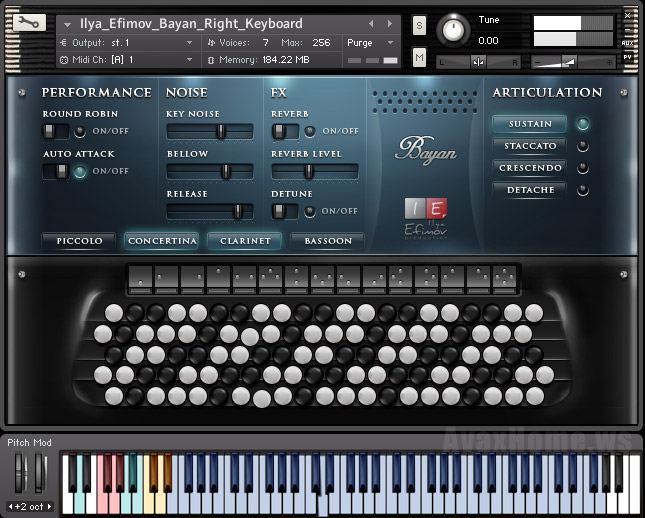Choose the Crescendo articulation button
645x518 pixels.
coord(530,168)
